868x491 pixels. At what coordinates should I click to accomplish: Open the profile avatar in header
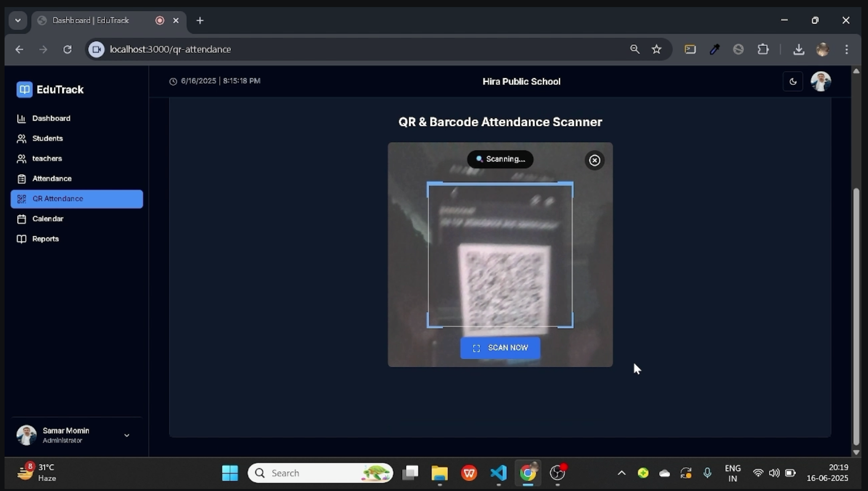(x=821, y=81)
